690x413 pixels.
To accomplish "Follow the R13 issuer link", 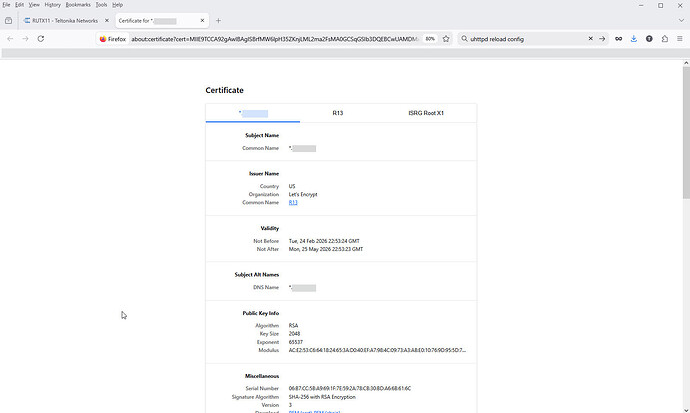I will (x=293, y=202).
